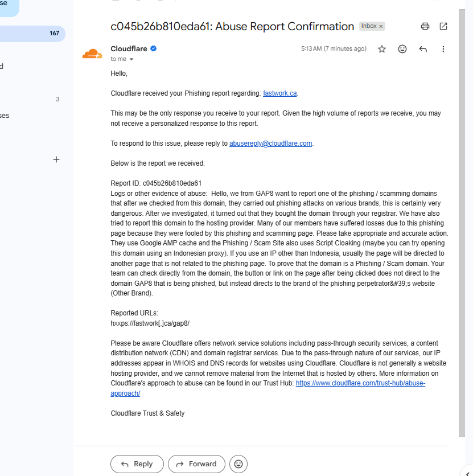Viewport: 473px width, 476px height.
Task: Remove Inbox label with x
Action: click(x=381, y=26)
